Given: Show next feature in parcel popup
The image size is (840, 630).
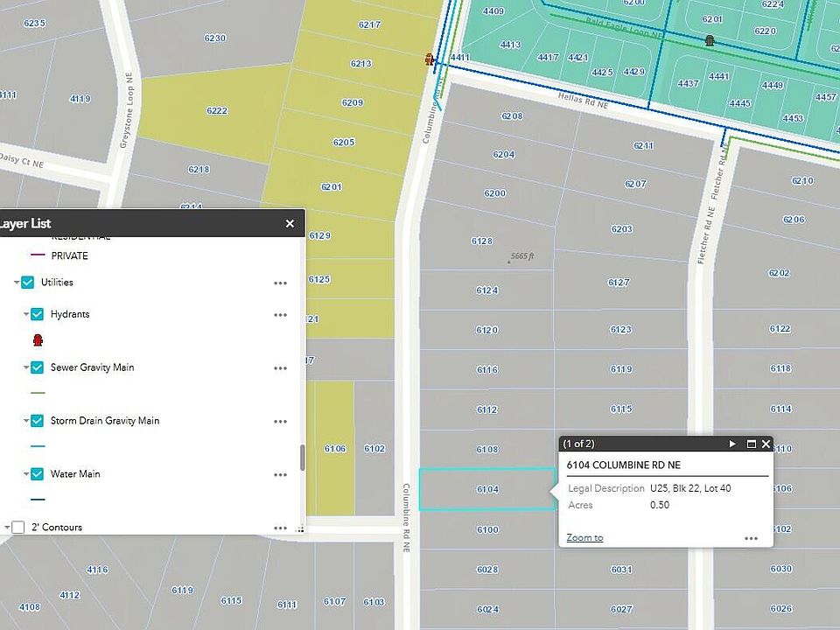Looking at the screenshot, I should (x=732, y=444).
